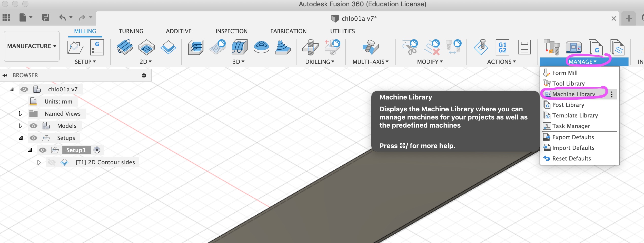Select the 2D Pocket tool

pos(147,47)
